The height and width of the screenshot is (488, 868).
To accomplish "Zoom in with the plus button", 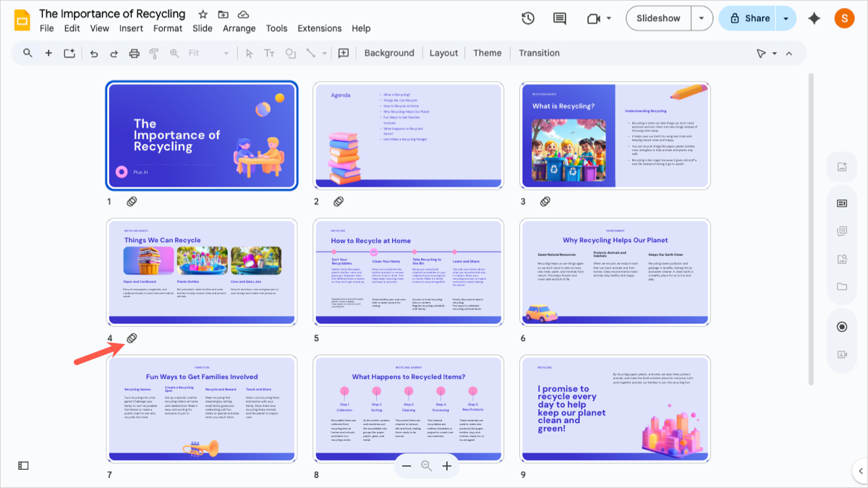I will click(447, 466).
